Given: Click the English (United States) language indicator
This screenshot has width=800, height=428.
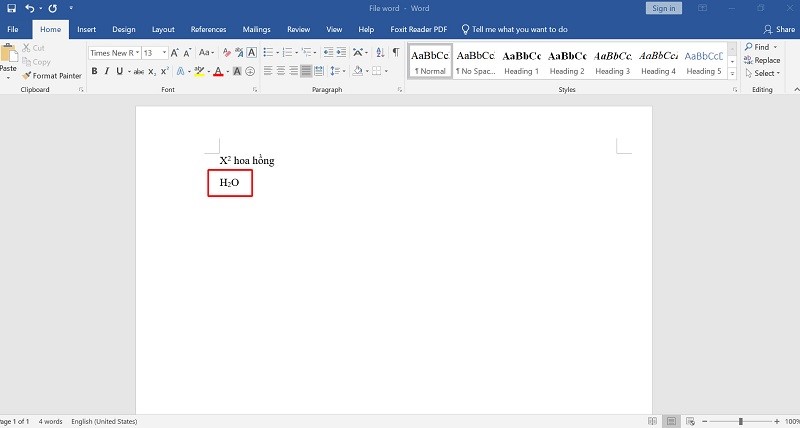Looking at the screenshot, I should click(104, 421).
